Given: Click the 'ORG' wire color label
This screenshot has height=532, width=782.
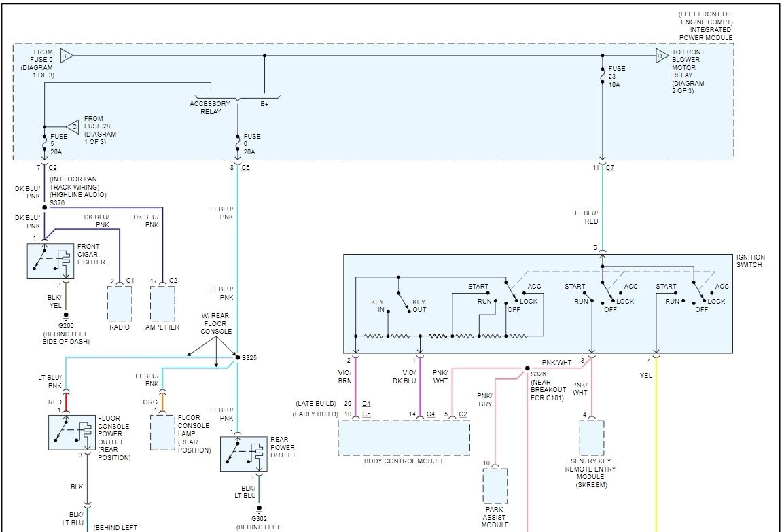Looking at the screenshot, I should [150, 402].
